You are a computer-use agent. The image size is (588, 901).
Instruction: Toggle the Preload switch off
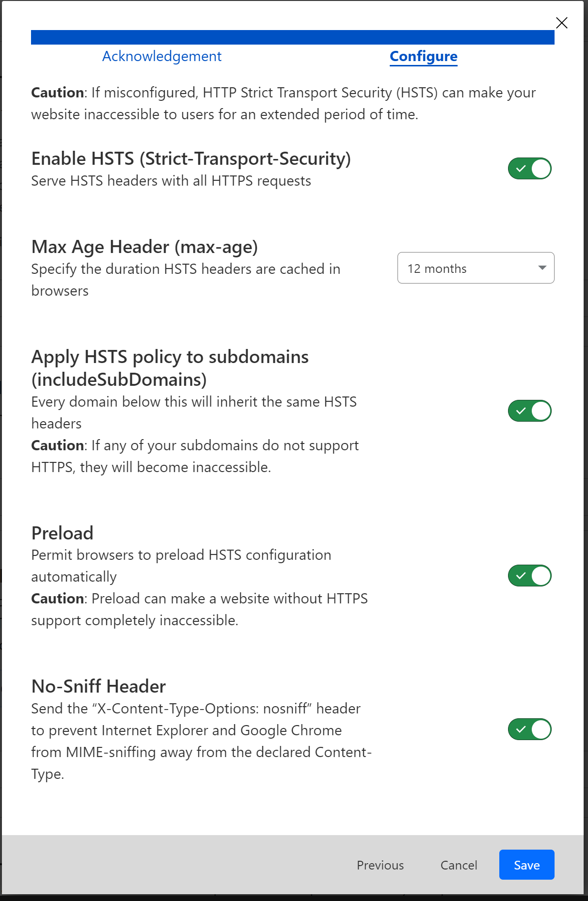coord(529,576)
